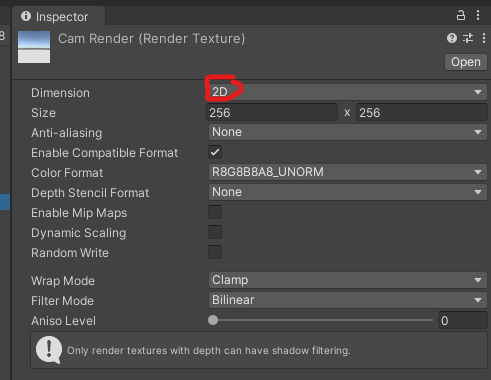
Task: Enable the Dynamic Scaling checkbox
Action: [x=215, y=232]
